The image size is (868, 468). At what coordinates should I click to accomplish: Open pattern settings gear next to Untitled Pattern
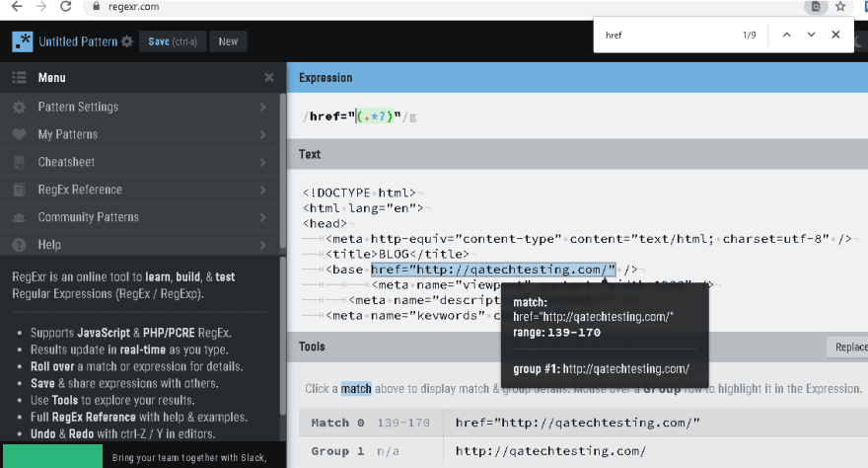coord(127,41)
